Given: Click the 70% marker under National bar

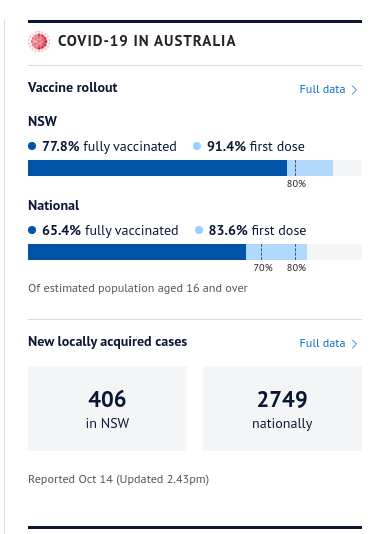Looking at the screenshot, I should point(263,268).
